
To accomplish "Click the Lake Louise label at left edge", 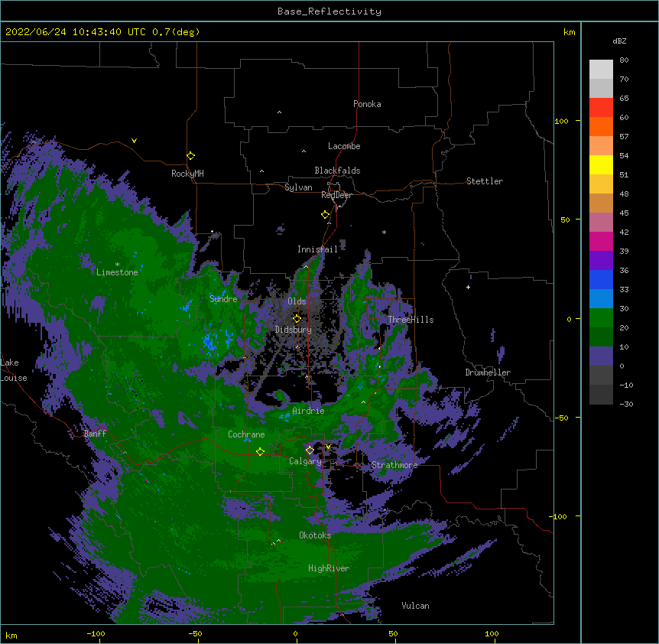I will [x=14, y=370].
